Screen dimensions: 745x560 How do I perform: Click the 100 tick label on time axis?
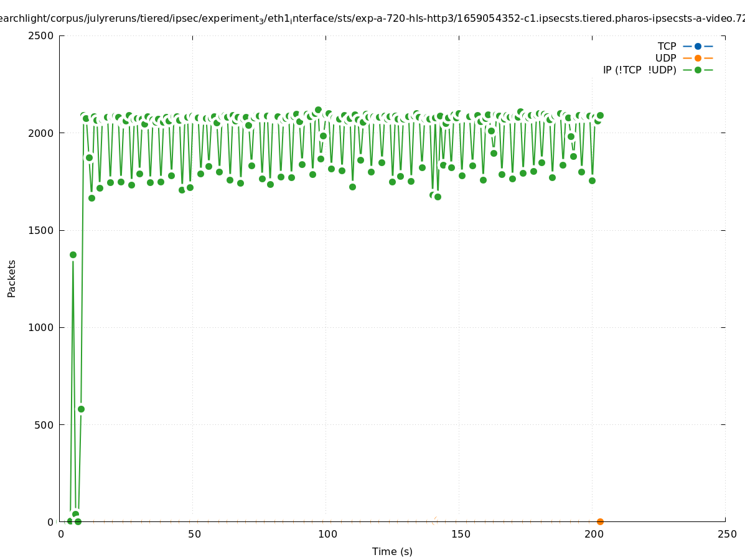(x=327, y=534)
